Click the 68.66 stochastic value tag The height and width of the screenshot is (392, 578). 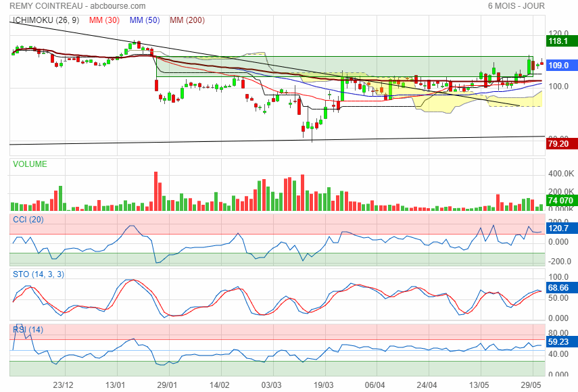click(x=561, y=287)
